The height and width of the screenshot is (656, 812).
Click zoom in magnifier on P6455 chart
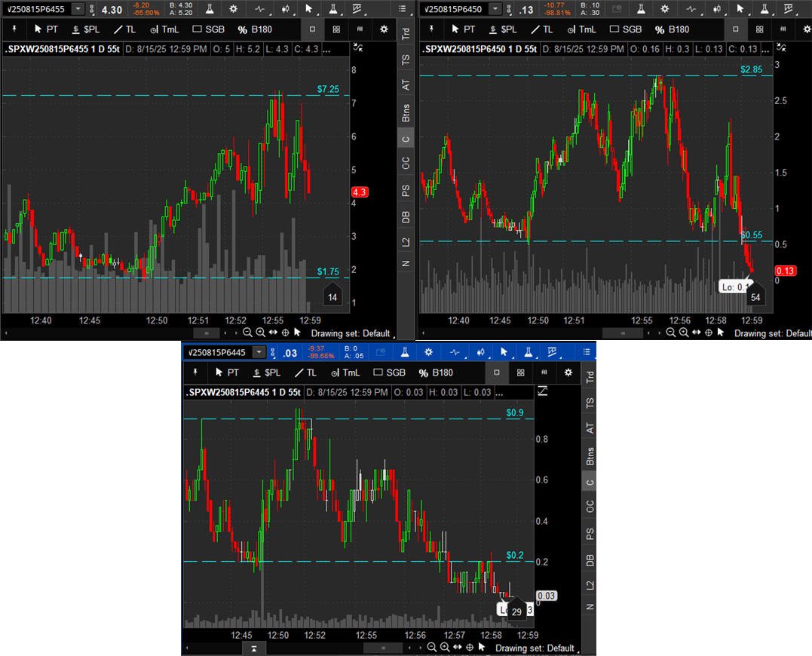coord(260,333)
